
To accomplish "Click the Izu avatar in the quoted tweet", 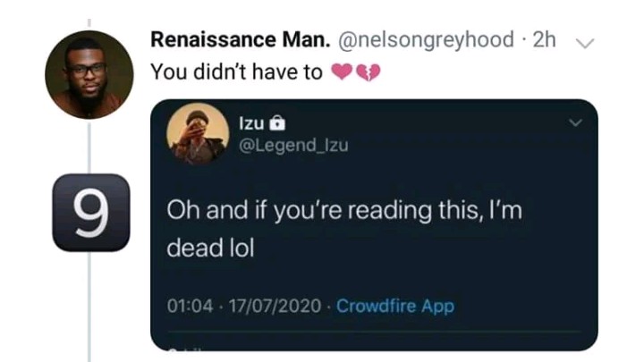I will (x=198, y=134).
